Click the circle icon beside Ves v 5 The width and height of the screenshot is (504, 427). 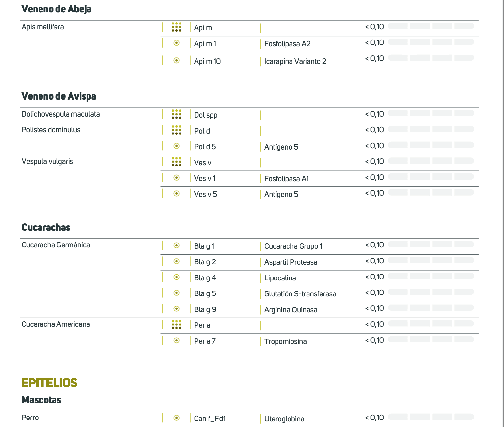click(176, 194)
